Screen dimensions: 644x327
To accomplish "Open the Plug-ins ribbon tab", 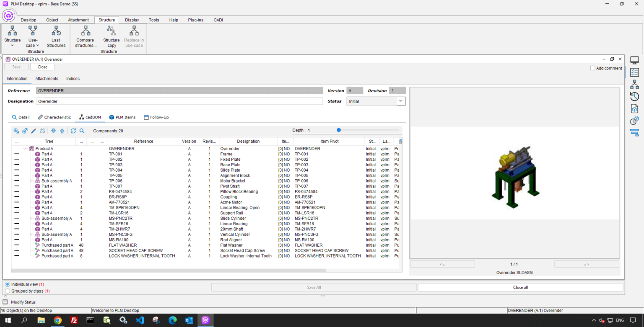I will (x=195, y=20).
